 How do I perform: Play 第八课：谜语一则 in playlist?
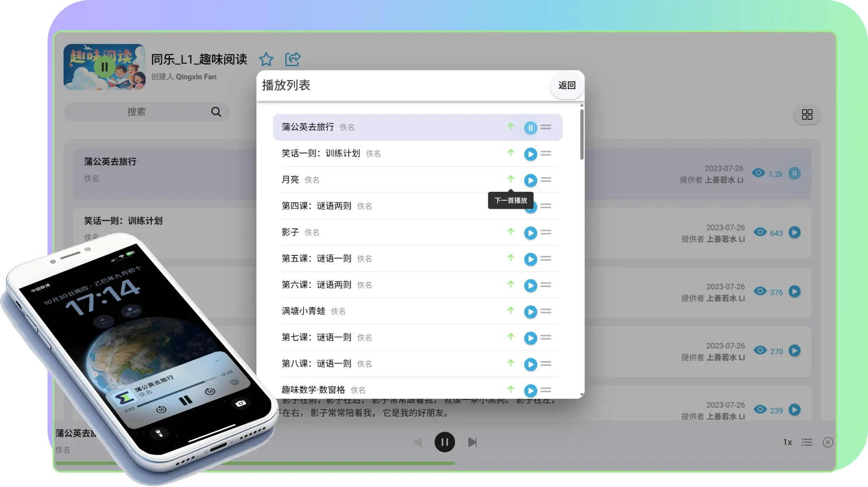(530, 364)
